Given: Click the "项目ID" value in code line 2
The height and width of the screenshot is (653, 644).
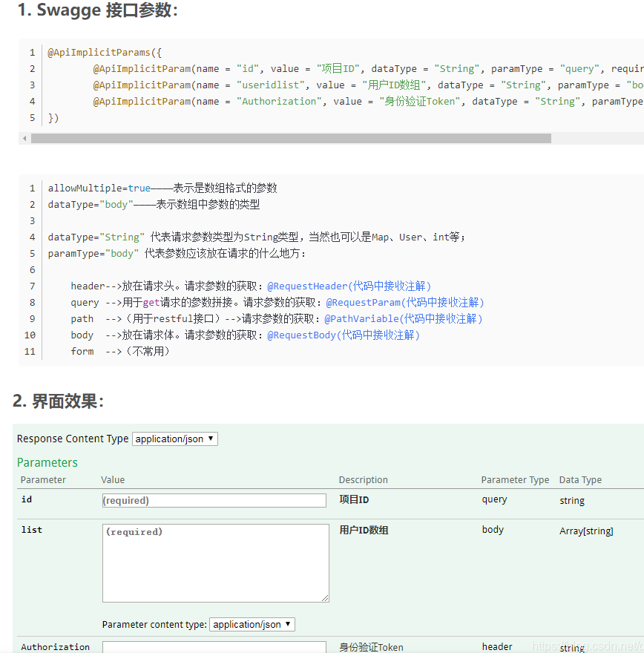Looking at the screenshot, I should pyautogui.click(x=338, y=69).
